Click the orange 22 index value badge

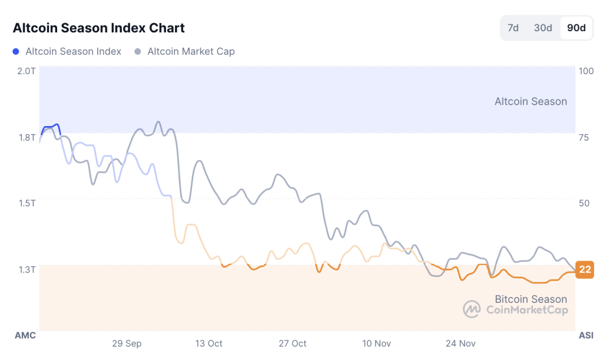(x=585, y=270)
